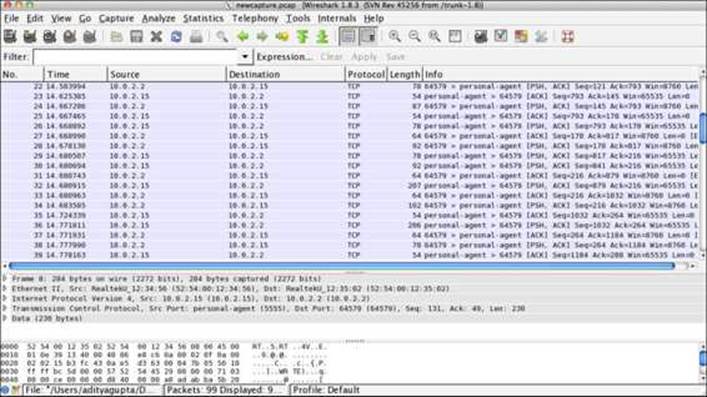Viewport: 707px width, 397px height.
Task: Reload this capture file icon
Action: pos(176,37)
